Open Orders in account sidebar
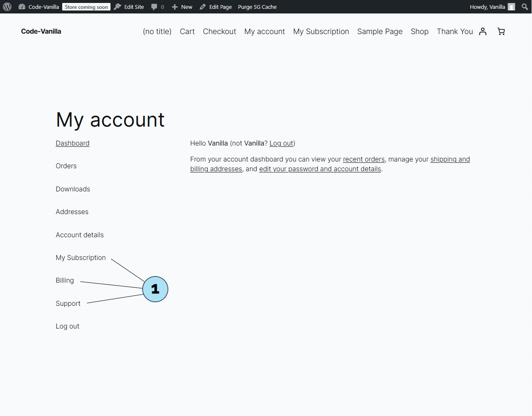Image resolution: width=532 pixels, height=416 pixels. (x=66, y=166)
